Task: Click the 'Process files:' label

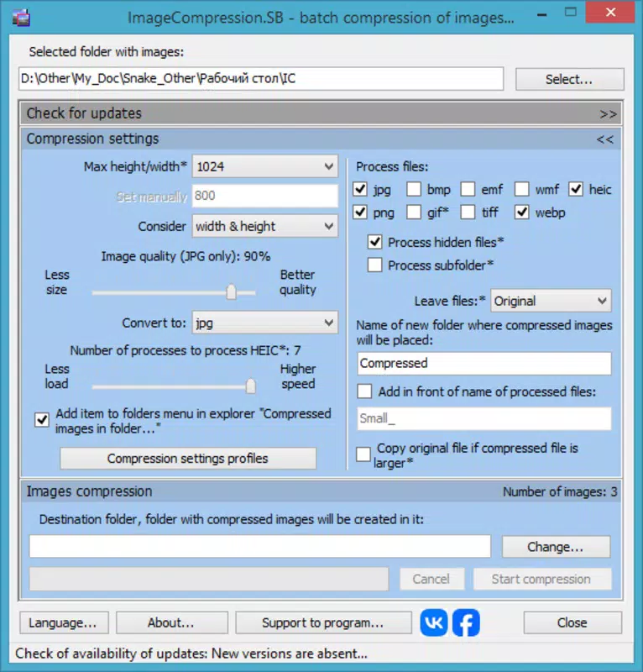Action: [x=392, y=166]
